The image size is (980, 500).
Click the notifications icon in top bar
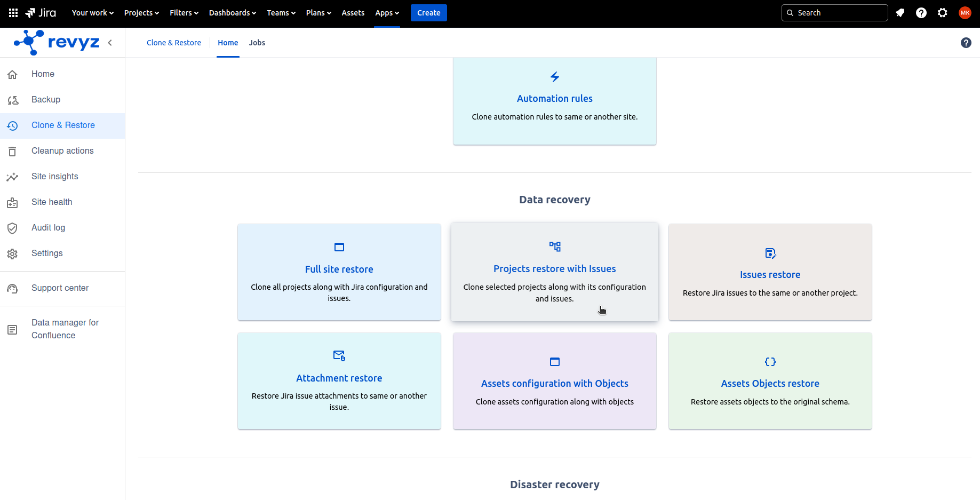[x=900, y=13]
